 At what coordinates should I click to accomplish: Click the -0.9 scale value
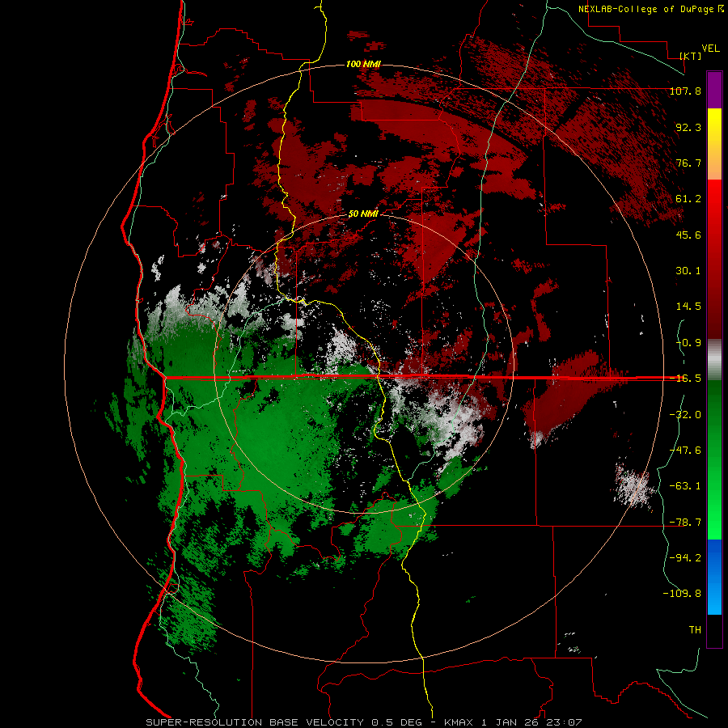(688, 343)
